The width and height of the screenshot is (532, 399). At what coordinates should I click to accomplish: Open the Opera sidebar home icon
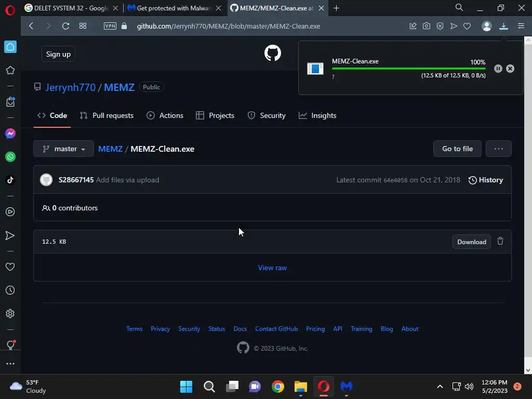tap(10, 47)
